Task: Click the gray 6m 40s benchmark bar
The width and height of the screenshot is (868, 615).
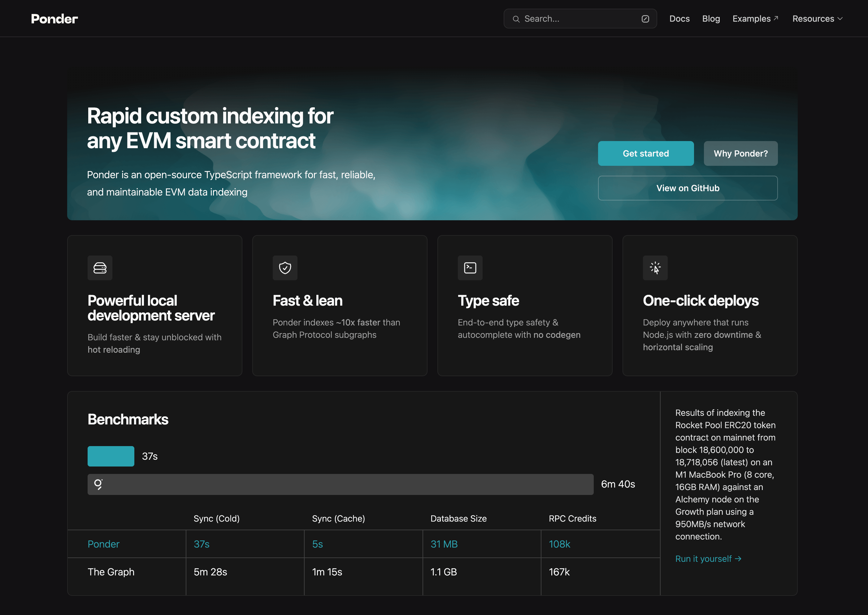Action: (340, 484)
